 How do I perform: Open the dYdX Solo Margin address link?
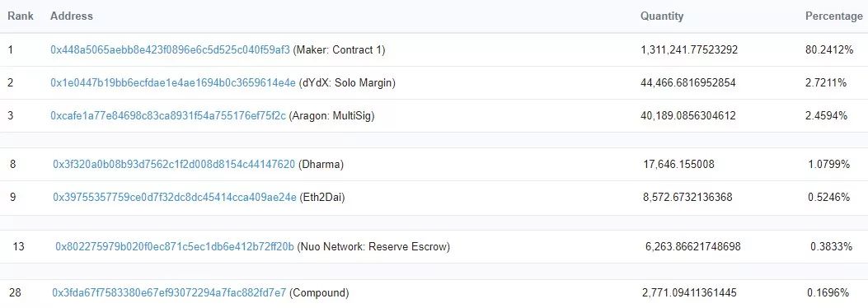tap(173, 83)
